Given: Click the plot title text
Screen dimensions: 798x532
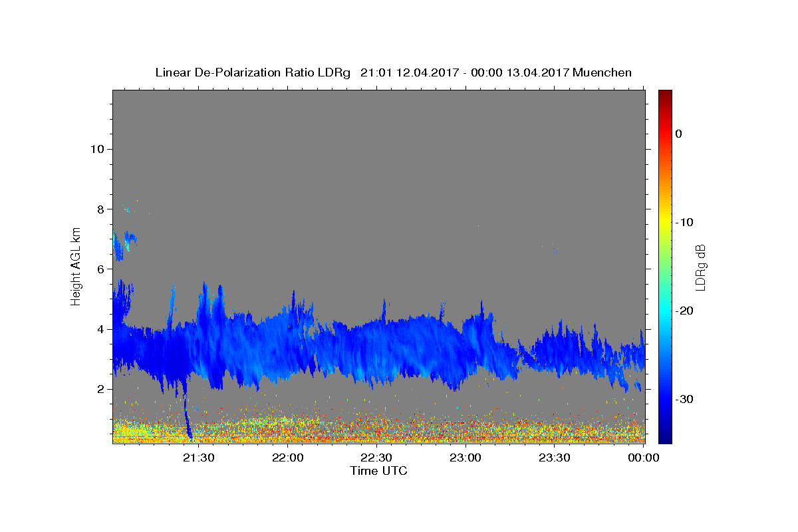Looking at the screenshot, I should coord(393,72).
